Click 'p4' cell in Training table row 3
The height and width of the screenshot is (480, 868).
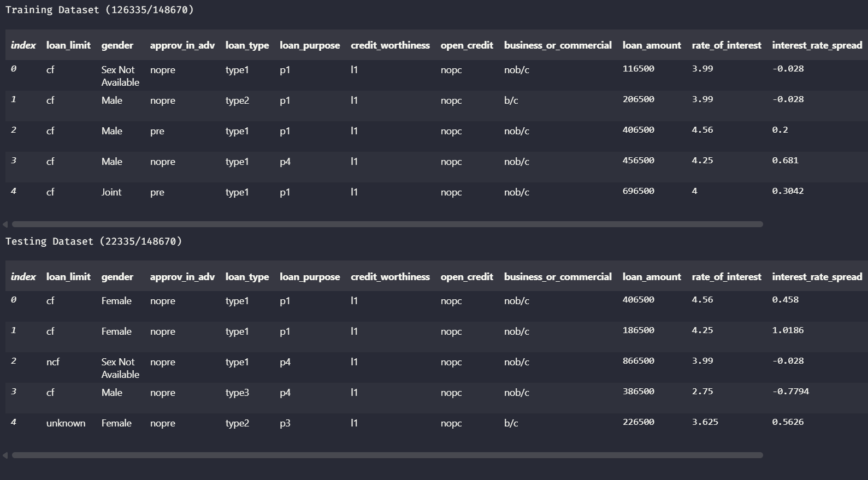tap(285, 162)
